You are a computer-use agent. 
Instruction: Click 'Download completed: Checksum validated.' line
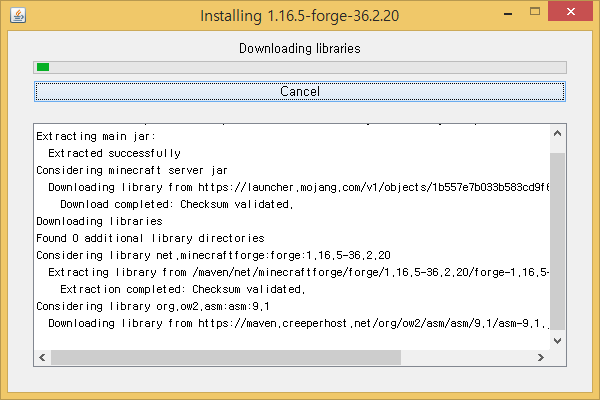pyautogui.click(x=176, y=204)
